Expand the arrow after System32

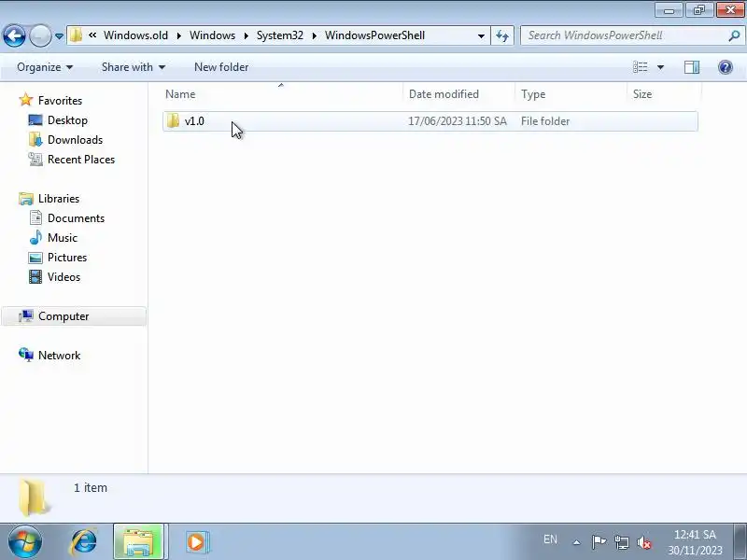coord(315,35)
